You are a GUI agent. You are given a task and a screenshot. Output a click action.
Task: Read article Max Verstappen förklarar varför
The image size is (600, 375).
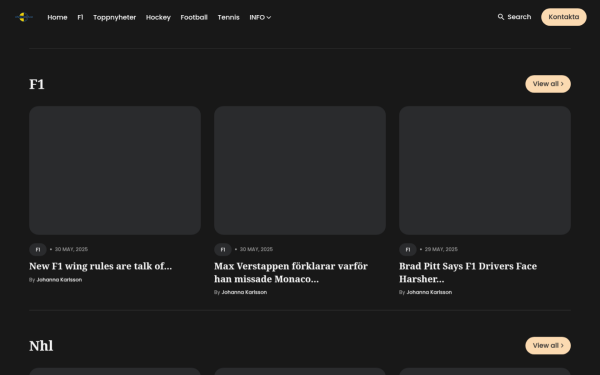point(291,272)
